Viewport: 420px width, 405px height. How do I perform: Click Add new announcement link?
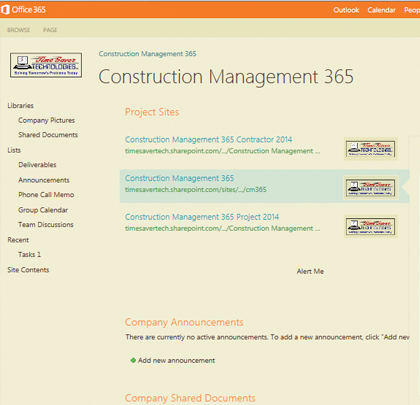(x=176, y=360)
